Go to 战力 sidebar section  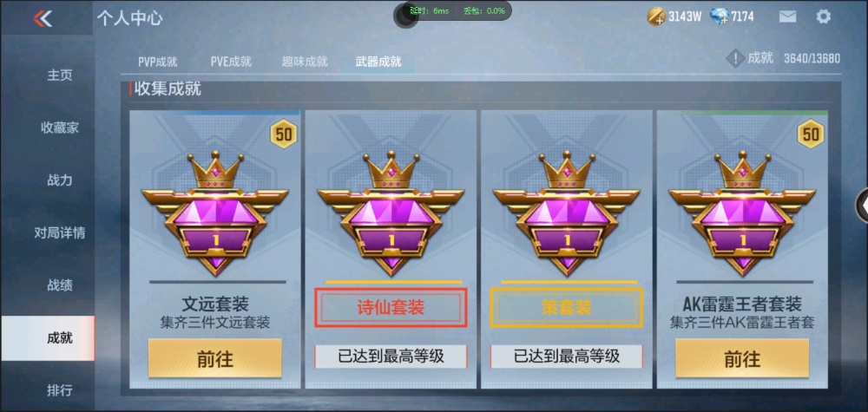click(60, 180)
